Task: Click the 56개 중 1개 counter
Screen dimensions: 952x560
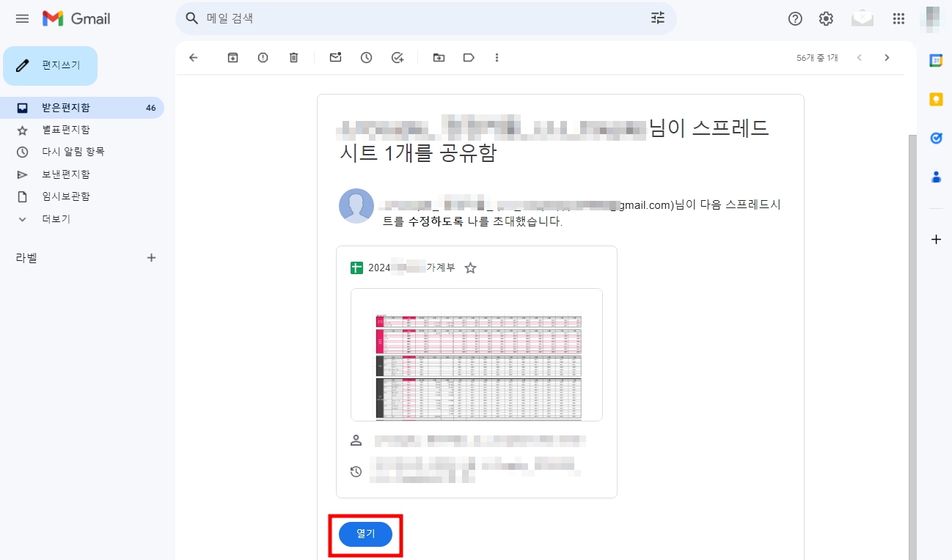Action: click(817, 57)
